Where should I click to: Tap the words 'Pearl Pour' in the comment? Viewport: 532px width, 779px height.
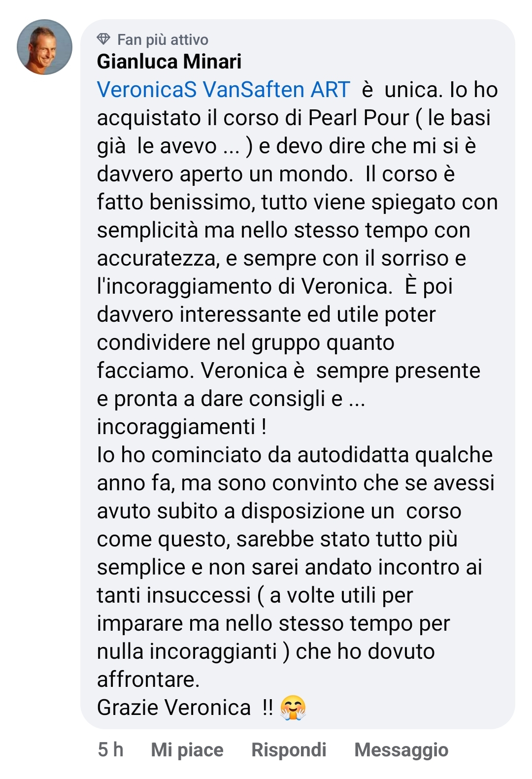click(359, 118)
